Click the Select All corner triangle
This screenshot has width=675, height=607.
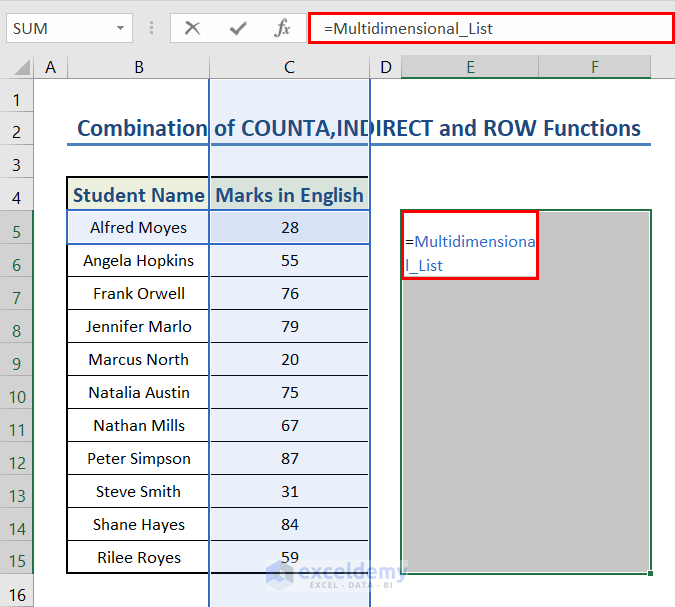coord(22,68)
